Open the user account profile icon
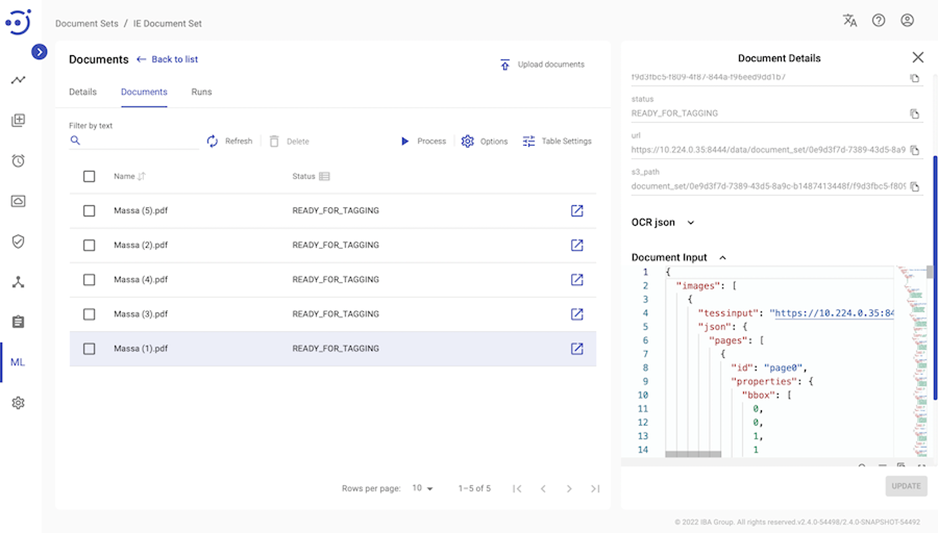Image resolution: width=938 pixels, height=533 pixels. tap(907, 20)
